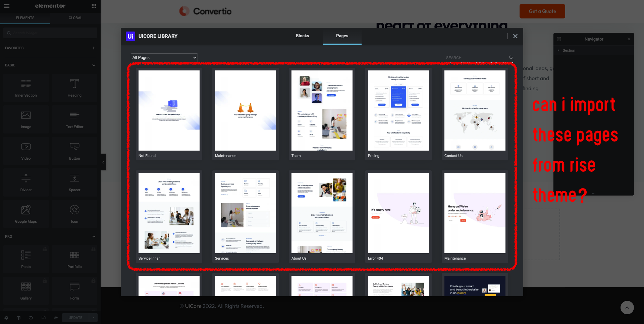Screen dimensions: 644x324
Task: Select the Not Found page template
Action: click(169, 114)
